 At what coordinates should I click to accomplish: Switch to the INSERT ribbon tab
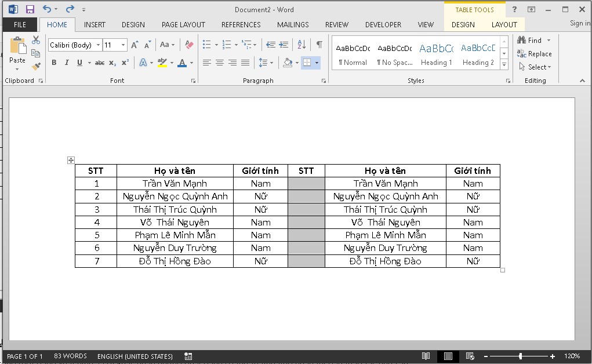tap(95, 24)
